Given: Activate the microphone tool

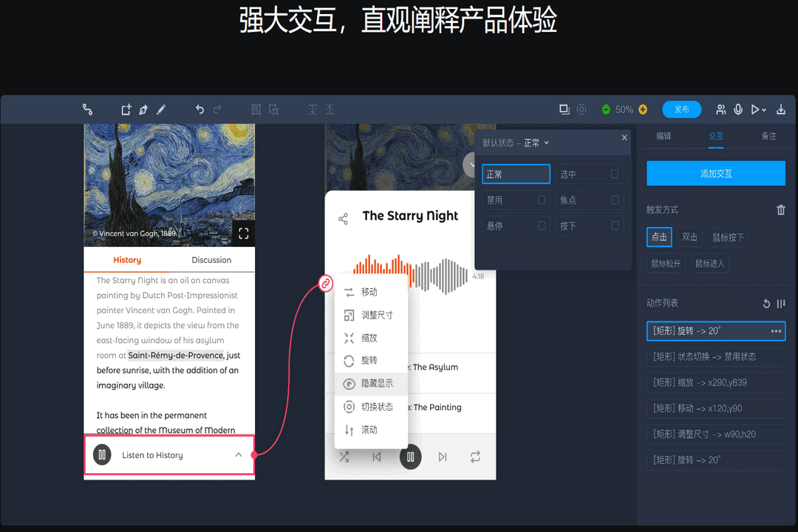Looking at the screenshot, I should tap(738, 109).
